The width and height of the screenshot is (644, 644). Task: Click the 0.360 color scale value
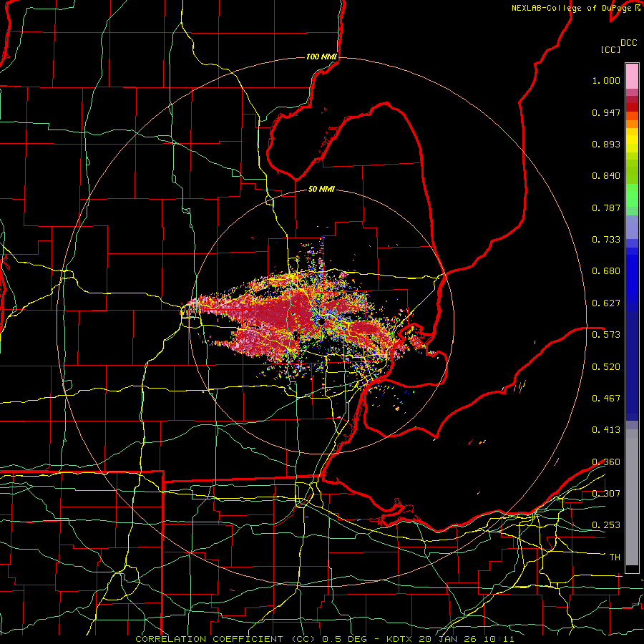tap(606, 462)
